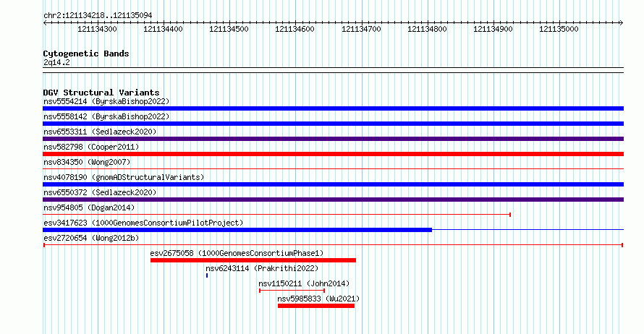Select the nsv5554214 blue variant bar
This screenshot has height=334, width=644.
point(333,108)
